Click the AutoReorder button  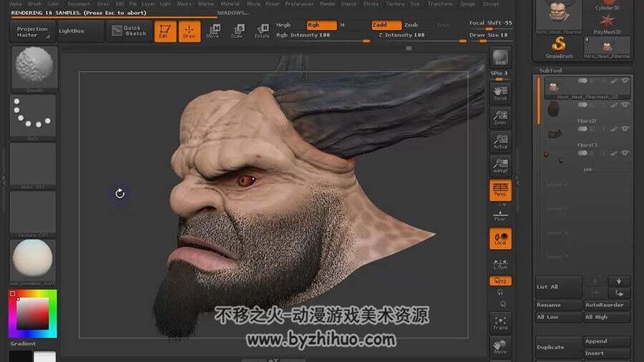[607, 305]
